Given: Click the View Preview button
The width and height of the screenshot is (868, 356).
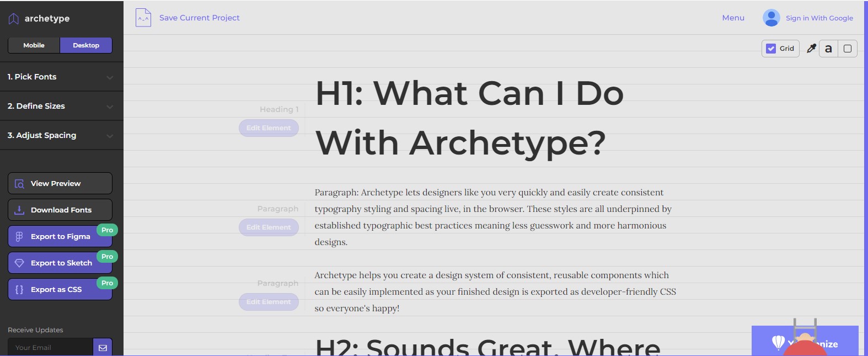Looking at the screenshot, I should point(60,183).
